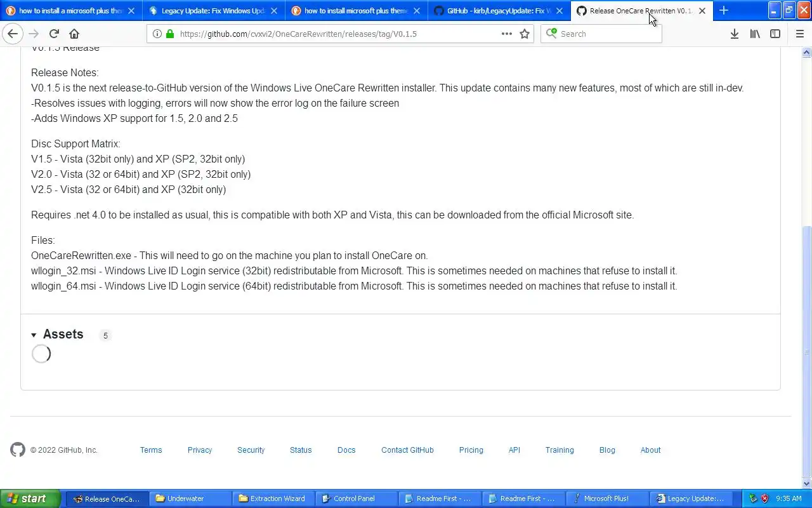The width and height of the screenshot is (812, 508).
Task: Click the page vertical scrollbar thumb
Action: (x=807, y=352)
